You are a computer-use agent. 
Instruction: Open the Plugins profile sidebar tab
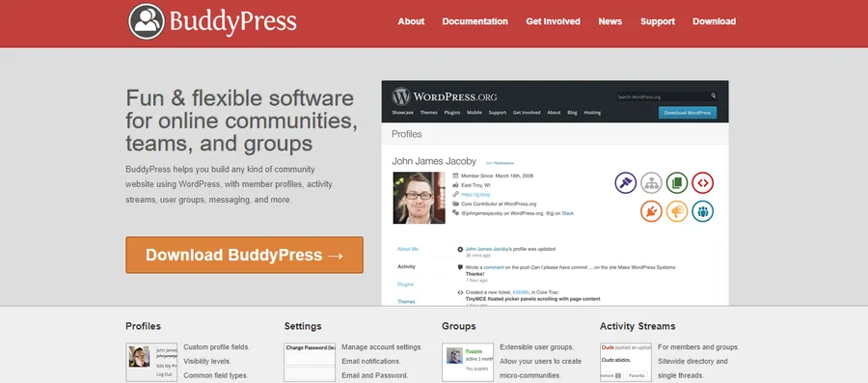(405, 285)
